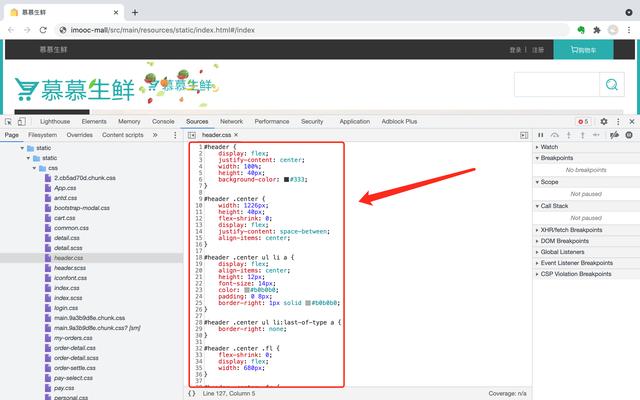640x400 pixels.
Task: Toggle device toolbar icon
Action: point(22,122)
